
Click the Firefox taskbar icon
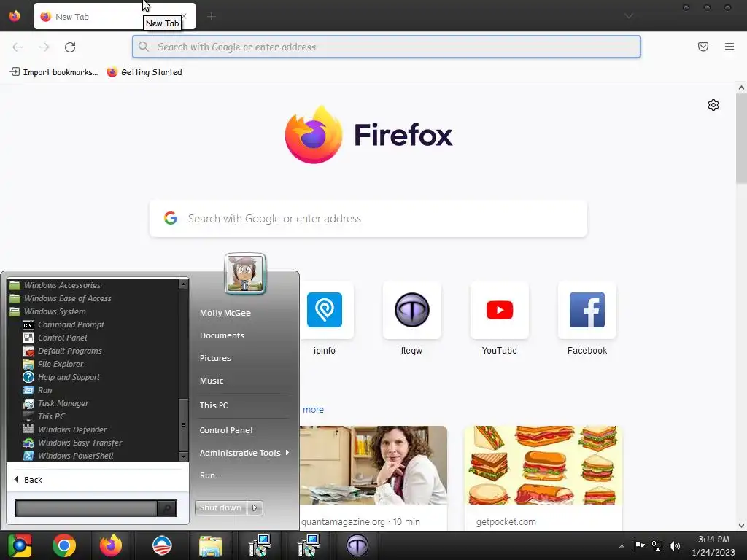(x=111, y=545)
